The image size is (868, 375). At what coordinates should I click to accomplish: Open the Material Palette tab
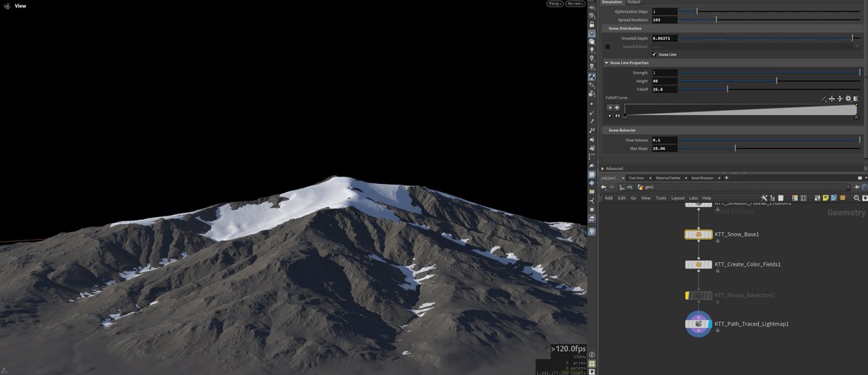668,178
